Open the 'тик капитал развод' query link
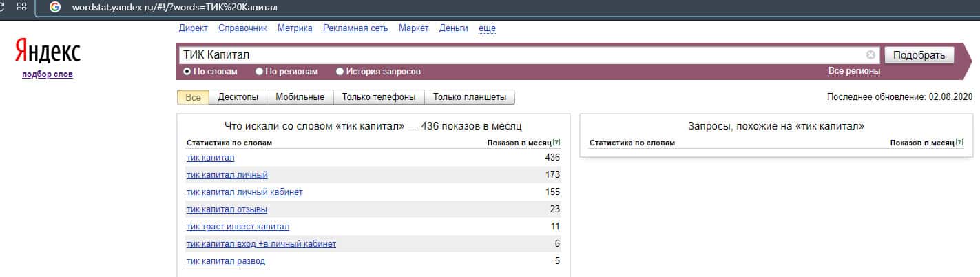980x277 pixels. (x=226, y=261)
